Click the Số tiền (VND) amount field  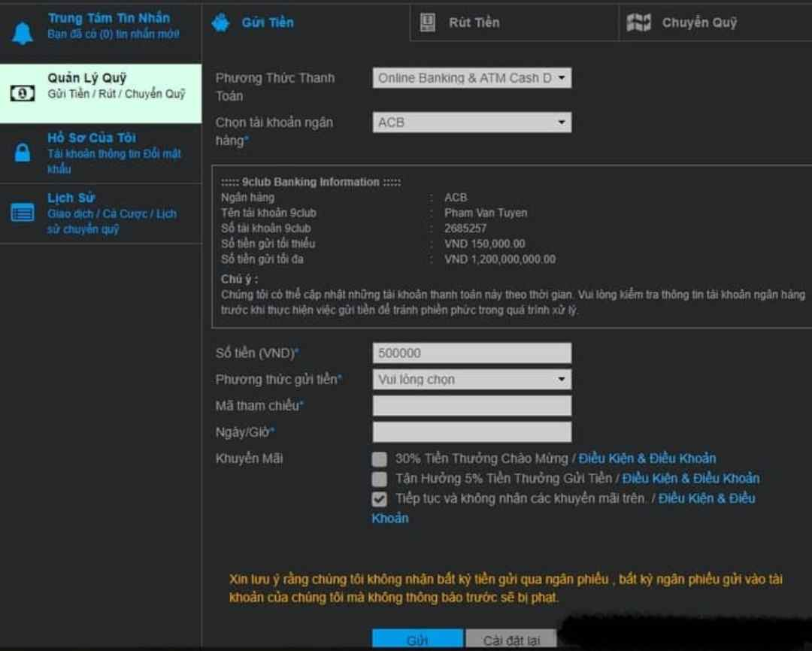471,353
